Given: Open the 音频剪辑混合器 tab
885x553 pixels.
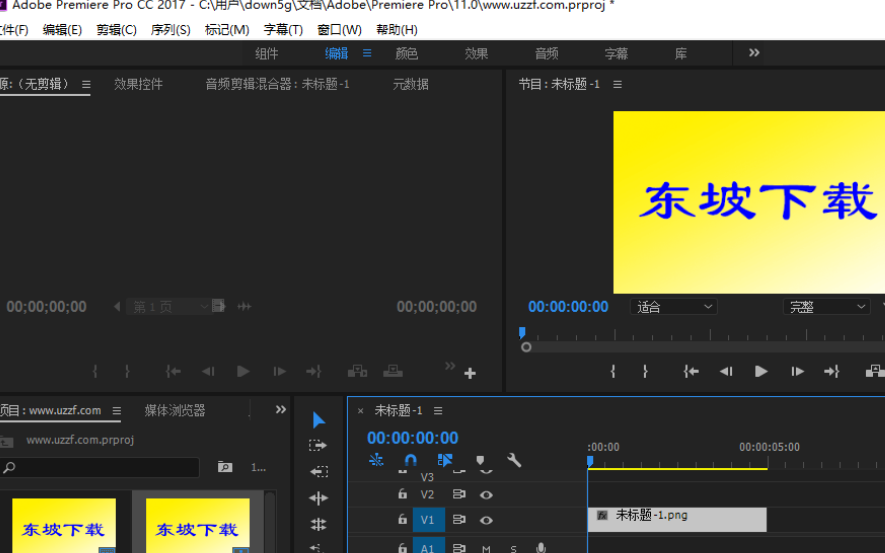Looking at the screenshot, I should (x=277, y=84).
